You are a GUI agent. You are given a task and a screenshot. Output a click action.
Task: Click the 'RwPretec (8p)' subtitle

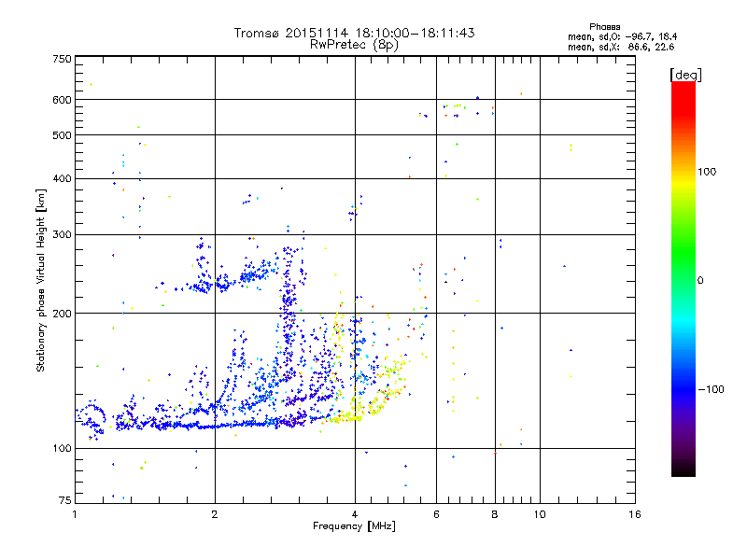coord(354,45)
